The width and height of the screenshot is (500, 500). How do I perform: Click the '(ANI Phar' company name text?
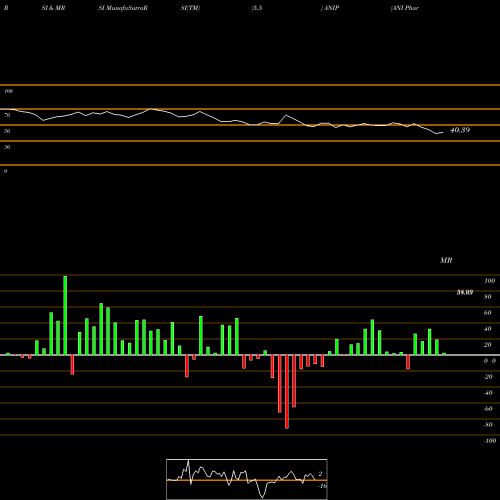pos(405,8)
